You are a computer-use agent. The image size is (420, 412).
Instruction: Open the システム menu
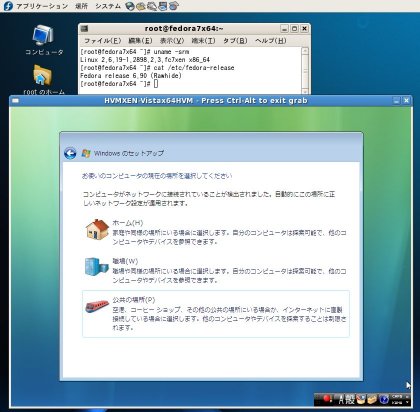(x=108, y=6)
